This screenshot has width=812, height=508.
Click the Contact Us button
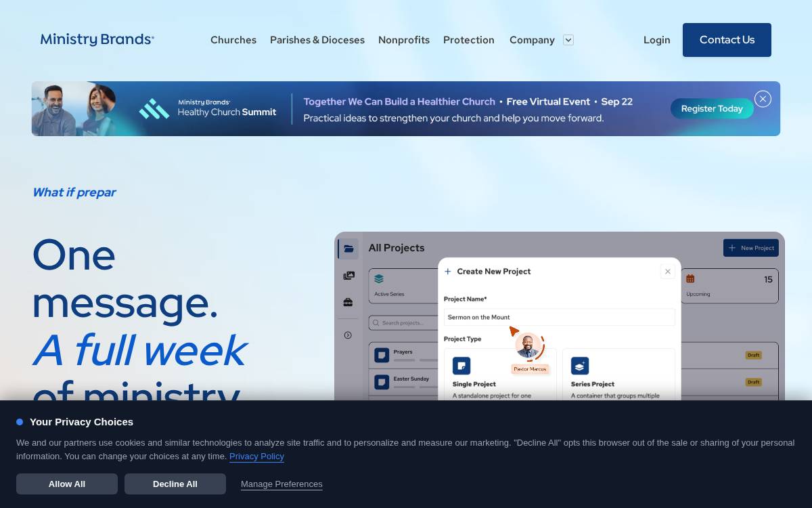(727, 40)
